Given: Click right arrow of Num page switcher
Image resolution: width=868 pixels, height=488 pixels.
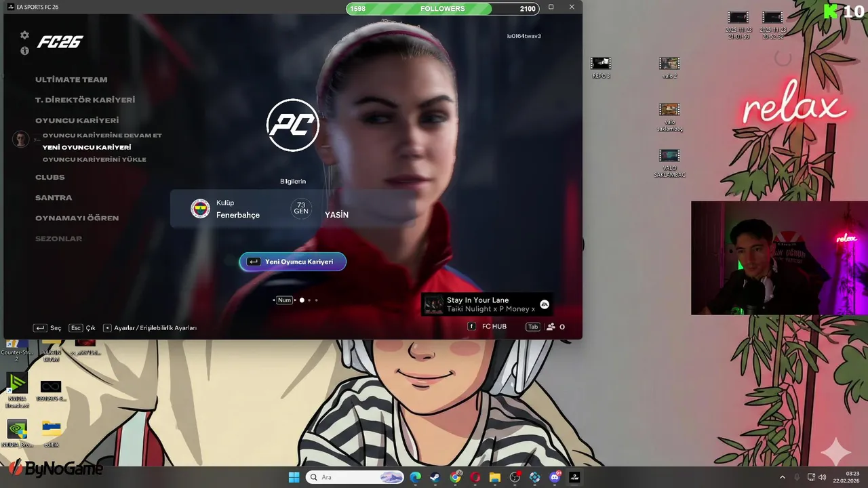Looking at the screenshot, I should 295,300.
